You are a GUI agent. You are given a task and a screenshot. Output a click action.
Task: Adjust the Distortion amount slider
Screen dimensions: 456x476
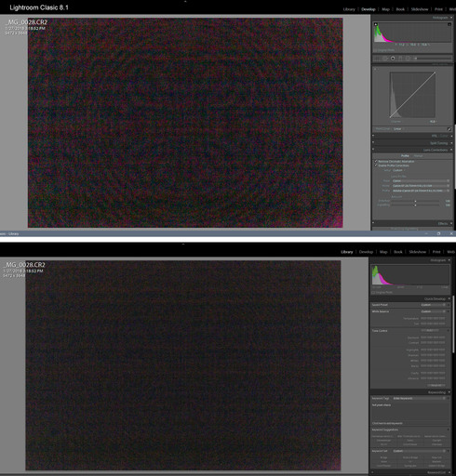[415, 201]
